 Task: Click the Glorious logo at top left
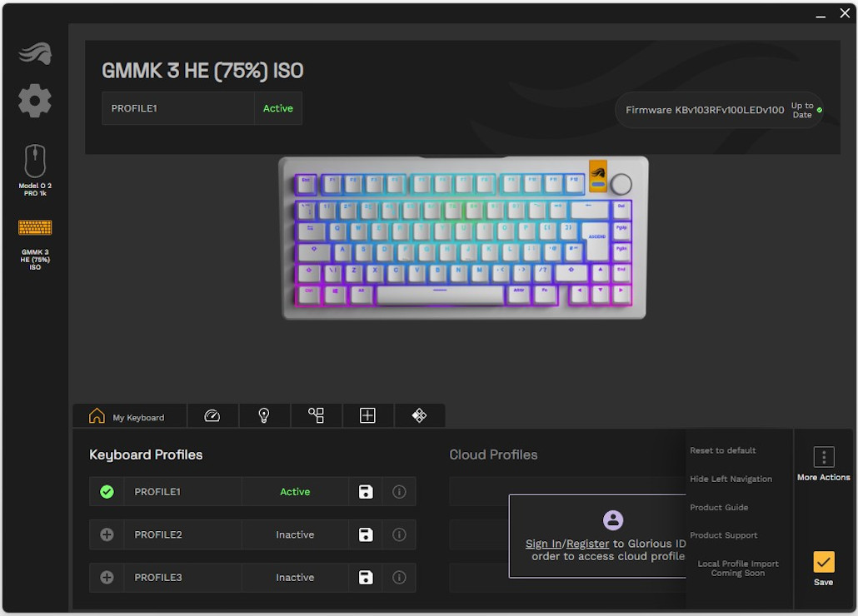tap(34, 53)
